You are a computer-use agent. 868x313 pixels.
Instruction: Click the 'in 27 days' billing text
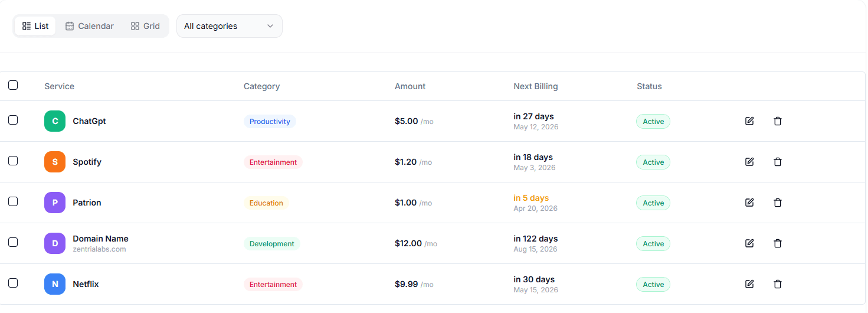[x=533, y=116]
